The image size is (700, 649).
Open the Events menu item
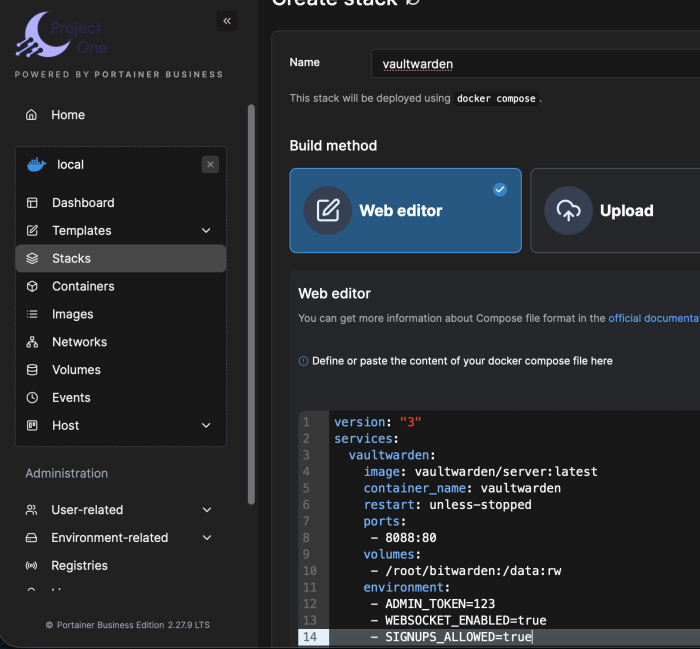(121, 398)
